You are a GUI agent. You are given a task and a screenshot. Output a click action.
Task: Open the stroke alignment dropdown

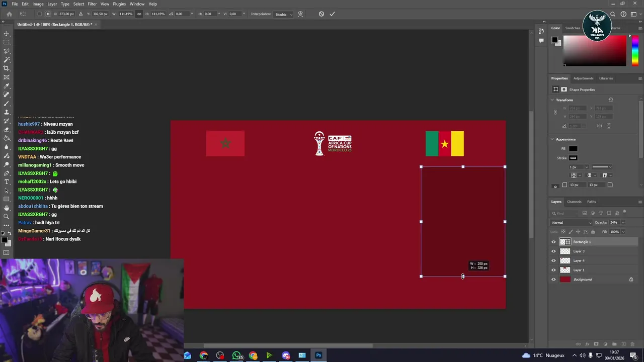(575, 175)
